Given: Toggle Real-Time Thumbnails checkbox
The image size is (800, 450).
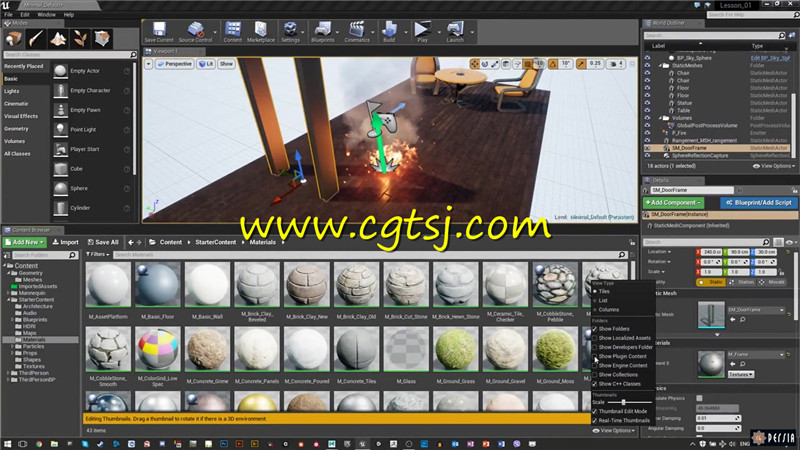Looking at the screenshot, I should pos(595,420).
